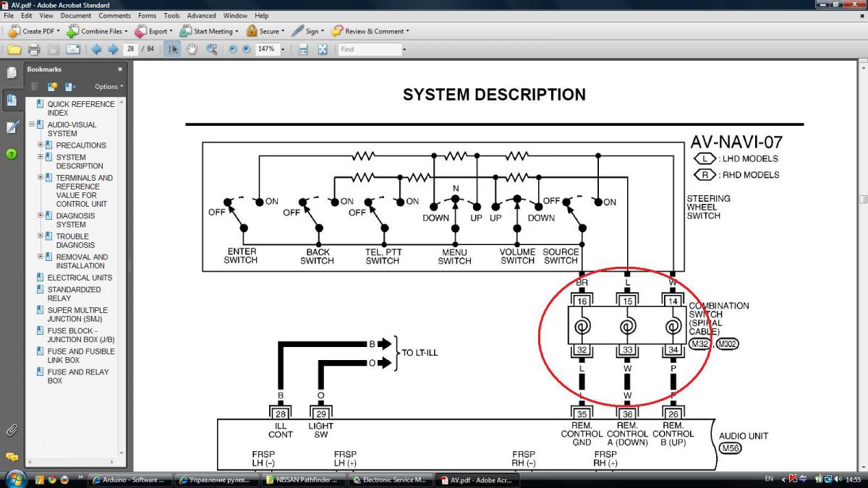Expand the TROUBLE DIAGNOSIS bookmark
The image size is (868, 488).
[x=41, y=236]
